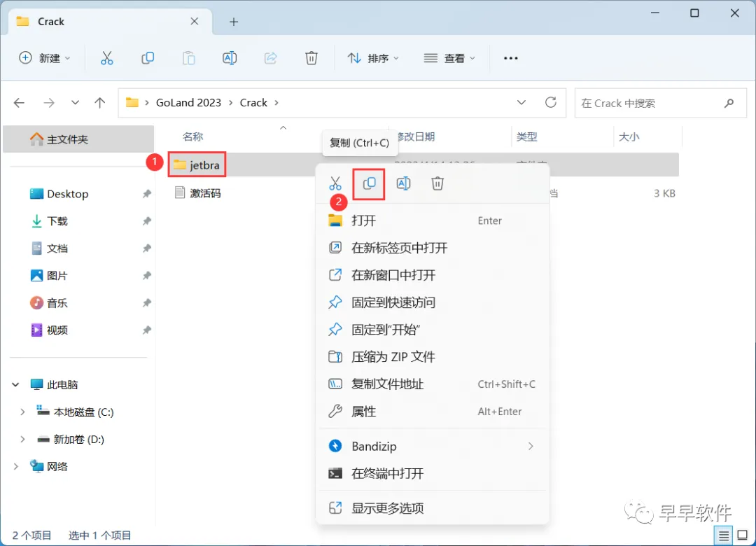Select 固定到快速访问

(x=433, y=302)
